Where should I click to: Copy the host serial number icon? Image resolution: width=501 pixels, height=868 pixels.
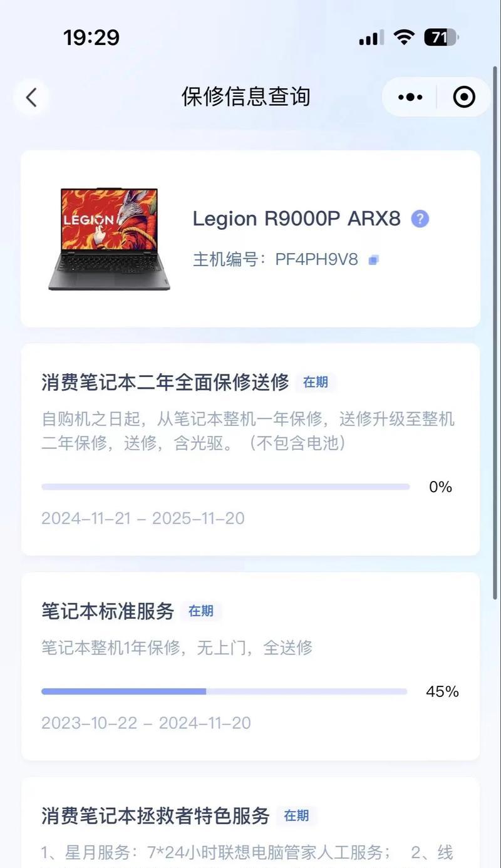pos(373,260)
